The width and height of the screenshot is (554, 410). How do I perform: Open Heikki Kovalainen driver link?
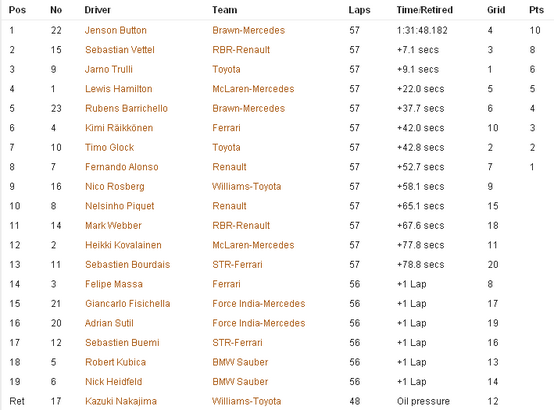pyautogui.click(x=123, y=245)
